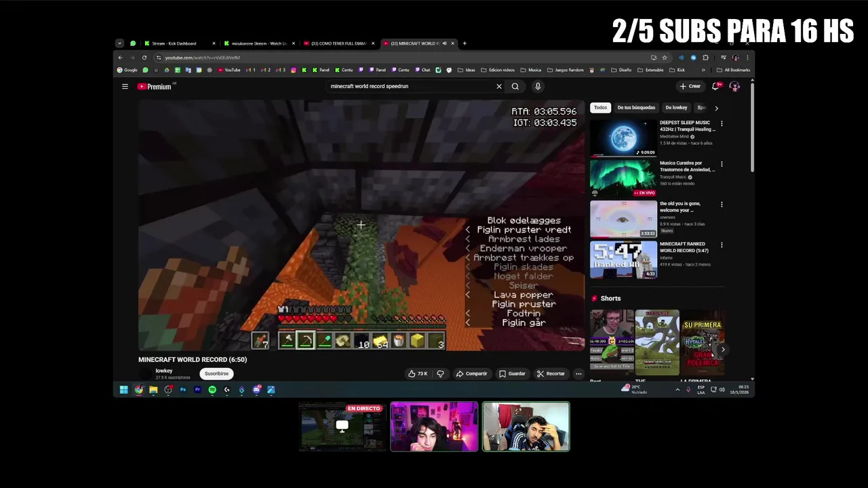Click the Compartir button
The height and width of the screenshot is (488, 868).
[471, 373]
